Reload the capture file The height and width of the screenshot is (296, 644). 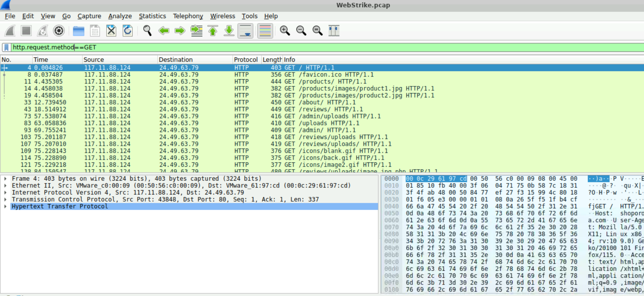tap(127, 31)
